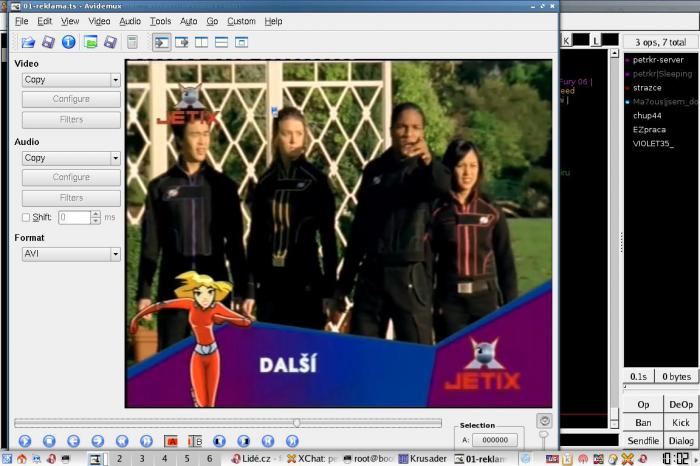Open the Calculator toolbar icon
Viewport: 700px width, 466px height.
tap(132, 42)
